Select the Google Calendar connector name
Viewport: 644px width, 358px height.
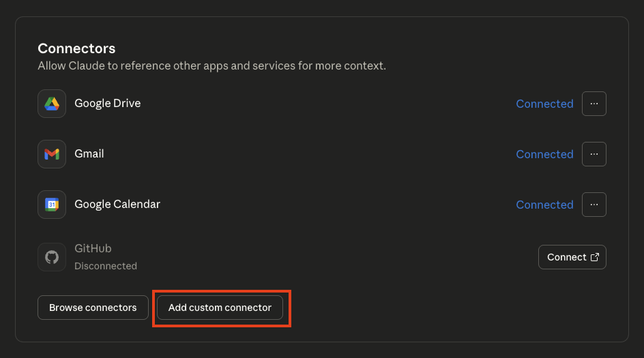[117, 205]
